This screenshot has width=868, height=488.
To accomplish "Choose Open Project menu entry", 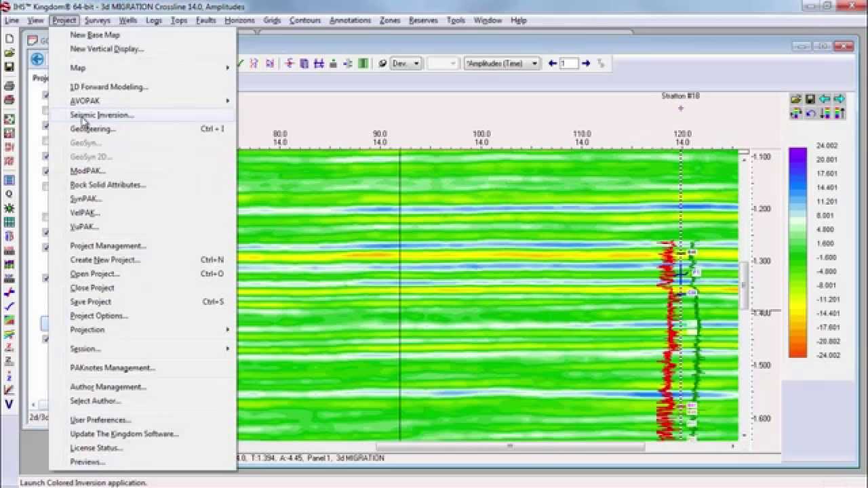I will point(94,274).
